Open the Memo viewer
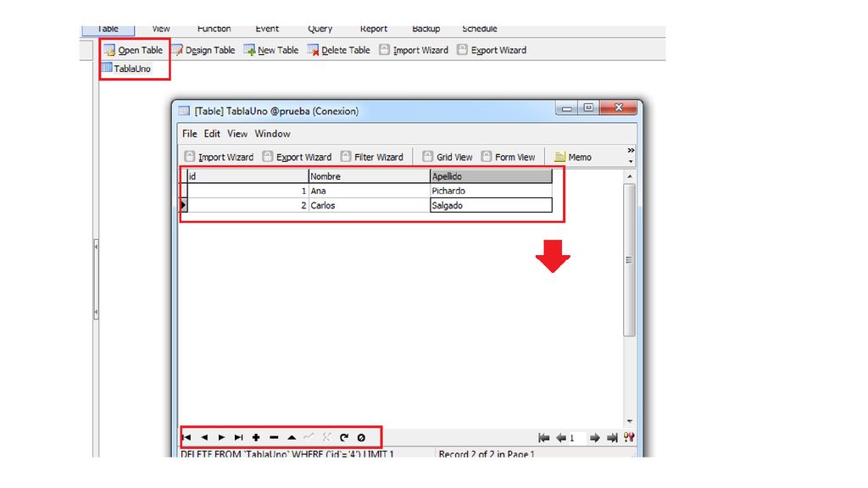Screen dimensions: 868x488 click(573, 157)
